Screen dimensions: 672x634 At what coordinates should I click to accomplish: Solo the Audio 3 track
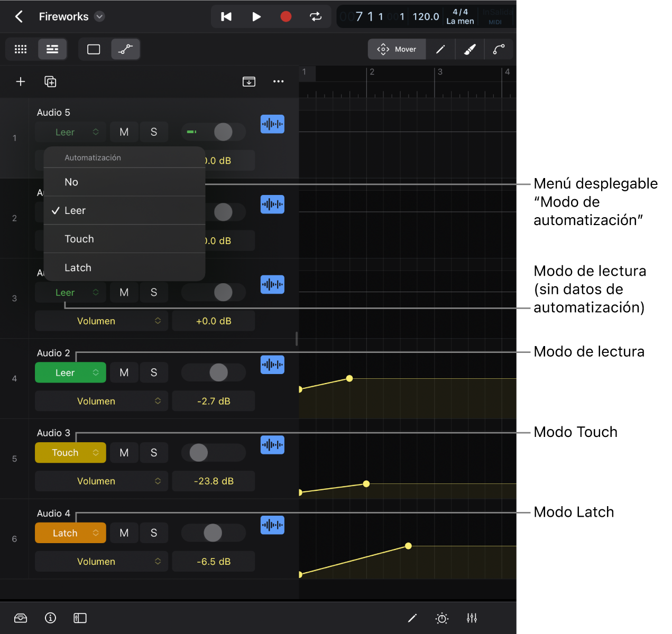154,453
